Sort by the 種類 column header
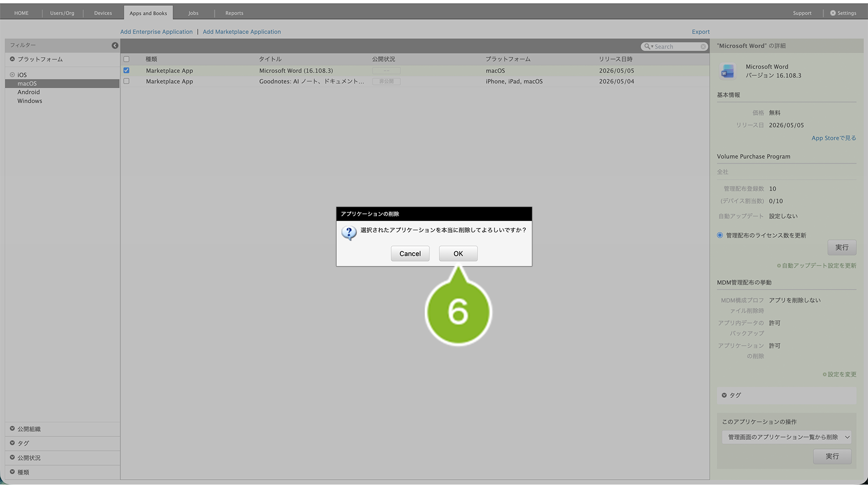 (x=151, y=59)
